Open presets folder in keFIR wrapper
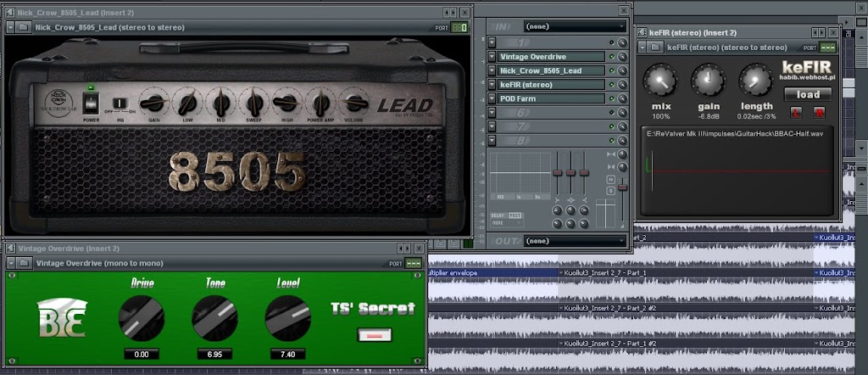 coord(655,48)
